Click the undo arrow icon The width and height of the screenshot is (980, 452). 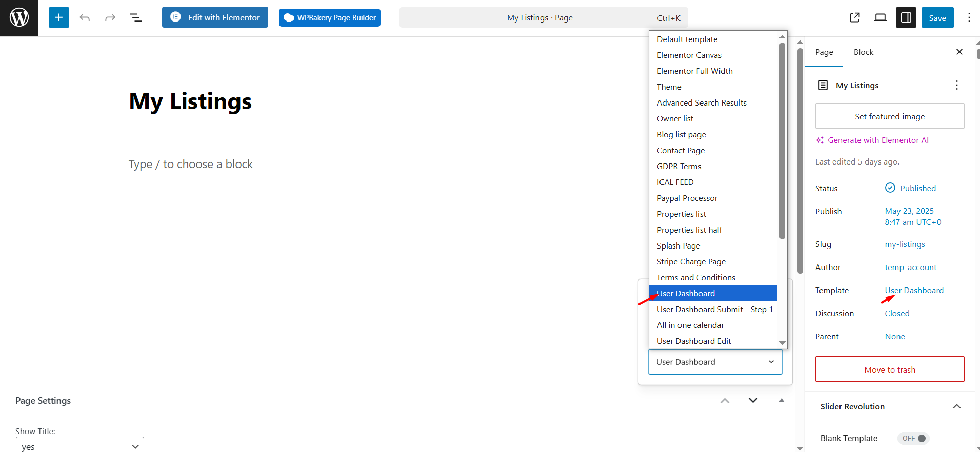(x=85, y=18)
